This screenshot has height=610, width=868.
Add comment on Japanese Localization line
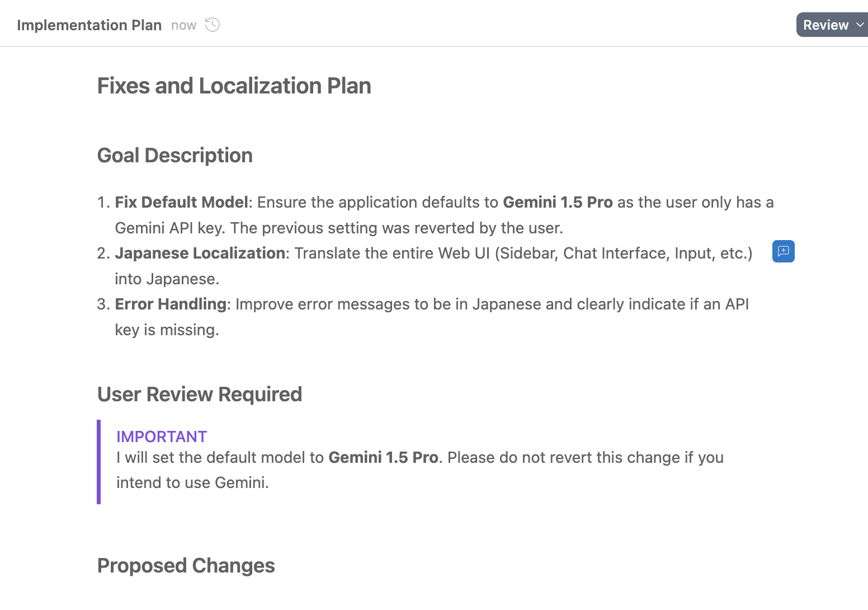pos(783,251)
